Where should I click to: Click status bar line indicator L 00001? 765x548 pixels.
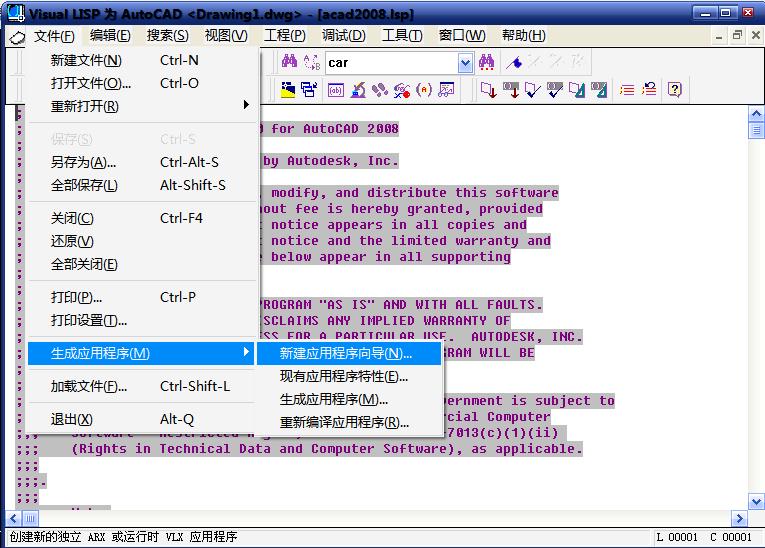pos(677,537)
